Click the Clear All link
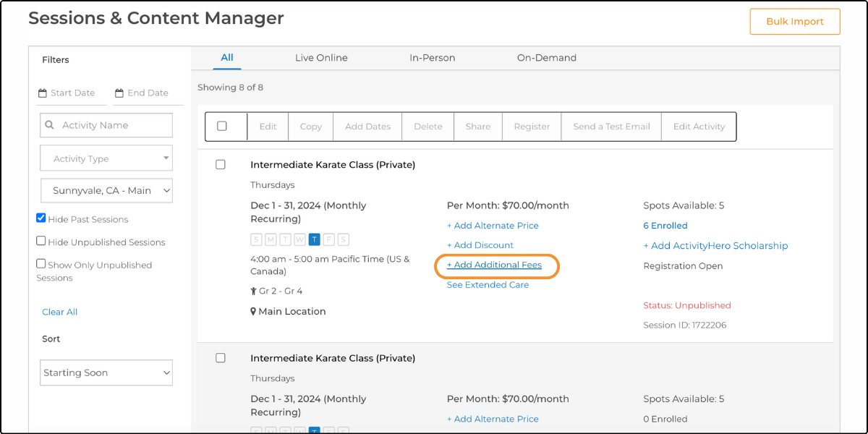Screen dimensions: 868x434 60,312
